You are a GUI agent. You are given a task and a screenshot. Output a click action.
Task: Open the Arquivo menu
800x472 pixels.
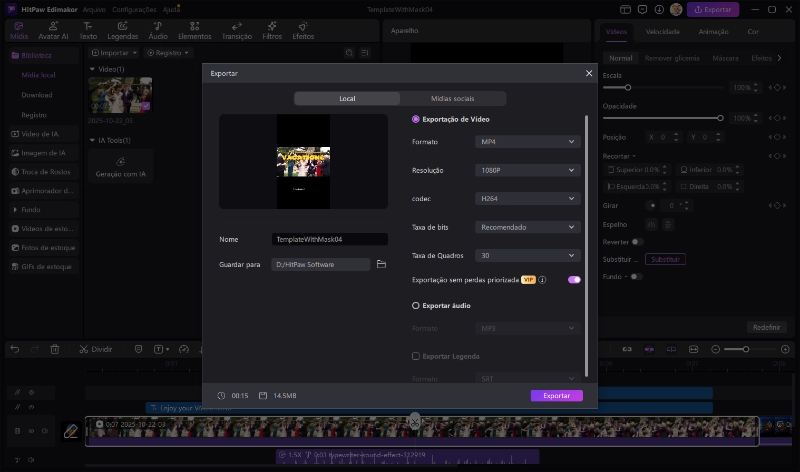coord(94,9)
